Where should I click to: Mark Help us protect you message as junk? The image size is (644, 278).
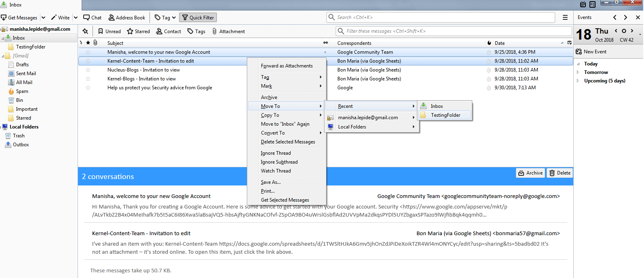tap(489, 88)
